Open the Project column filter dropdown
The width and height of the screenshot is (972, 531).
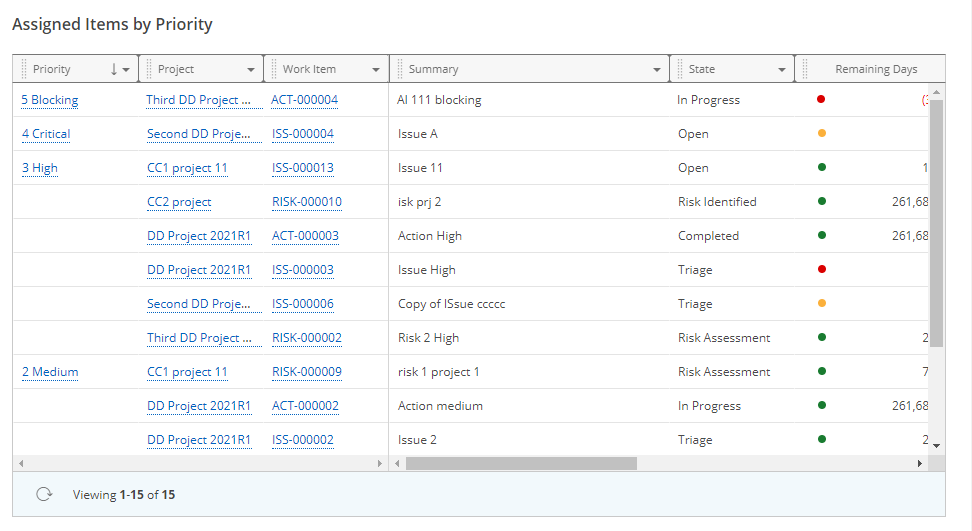[x=250, y=70]
